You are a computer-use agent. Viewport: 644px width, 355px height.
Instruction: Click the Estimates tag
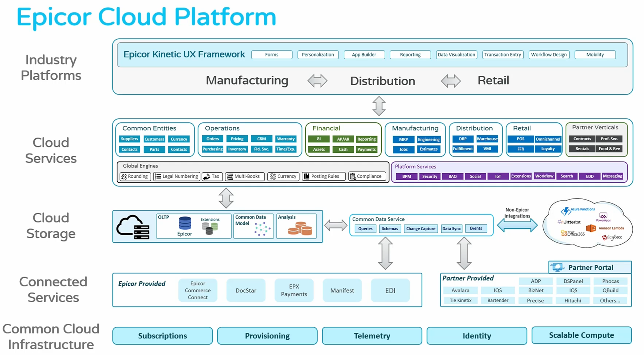pyautogui.click(x=429, y=149)
